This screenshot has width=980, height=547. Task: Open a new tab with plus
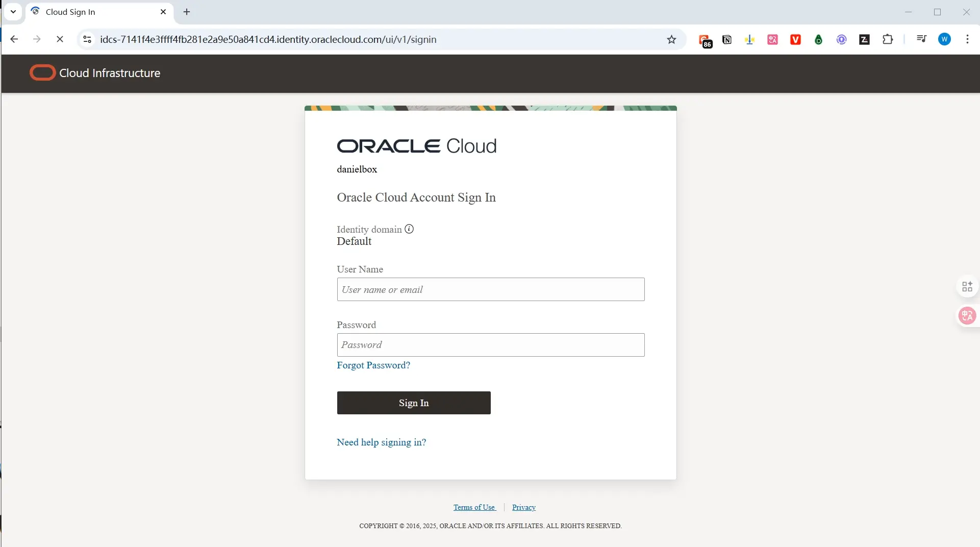pyautogui.click(x=187, y=12)
